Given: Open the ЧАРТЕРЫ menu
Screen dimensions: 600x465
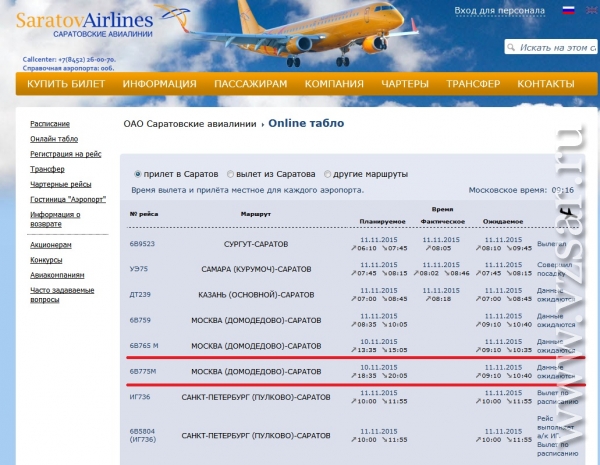Looking at the screenshot, I should coord(405,84).
